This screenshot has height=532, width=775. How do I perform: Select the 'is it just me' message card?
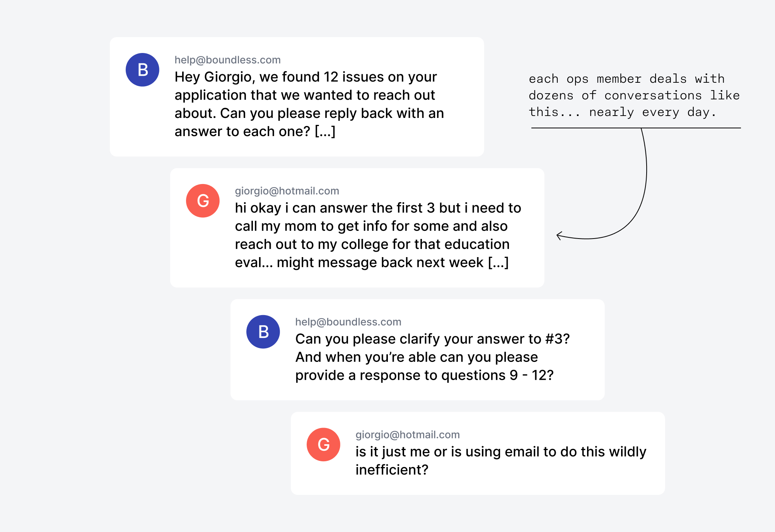[478, 453]
